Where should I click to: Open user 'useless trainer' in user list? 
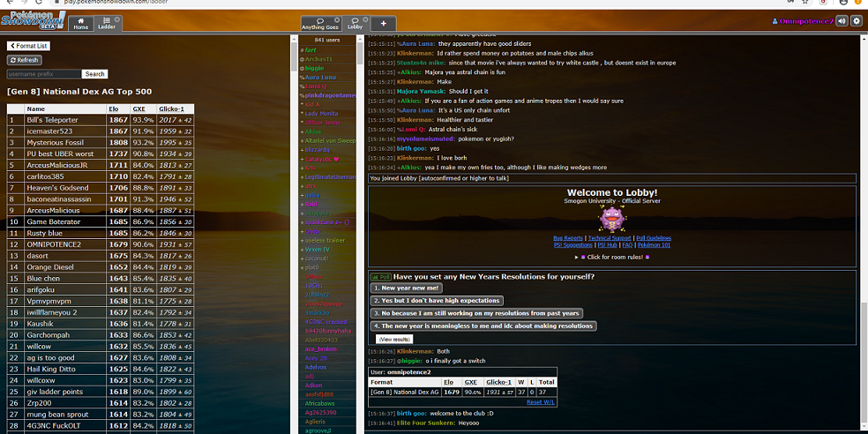coord(325,240)
